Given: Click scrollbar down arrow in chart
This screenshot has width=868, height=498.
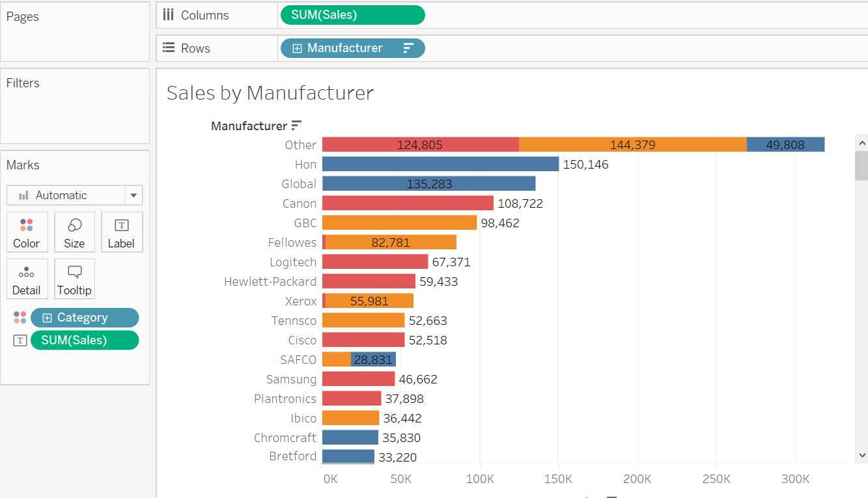Looking at the screenshot, I should pos(862,456).
